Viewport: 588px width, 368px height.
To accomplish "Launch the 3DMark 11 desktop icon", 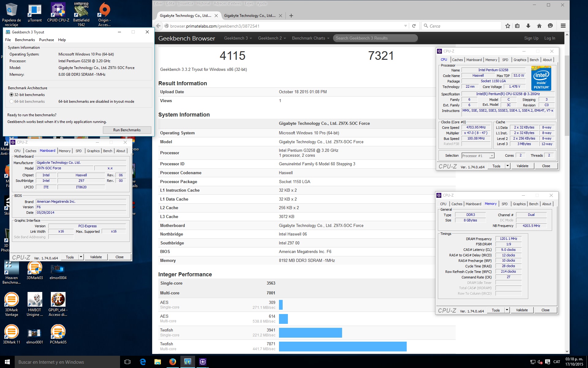I will click(12, 334).
